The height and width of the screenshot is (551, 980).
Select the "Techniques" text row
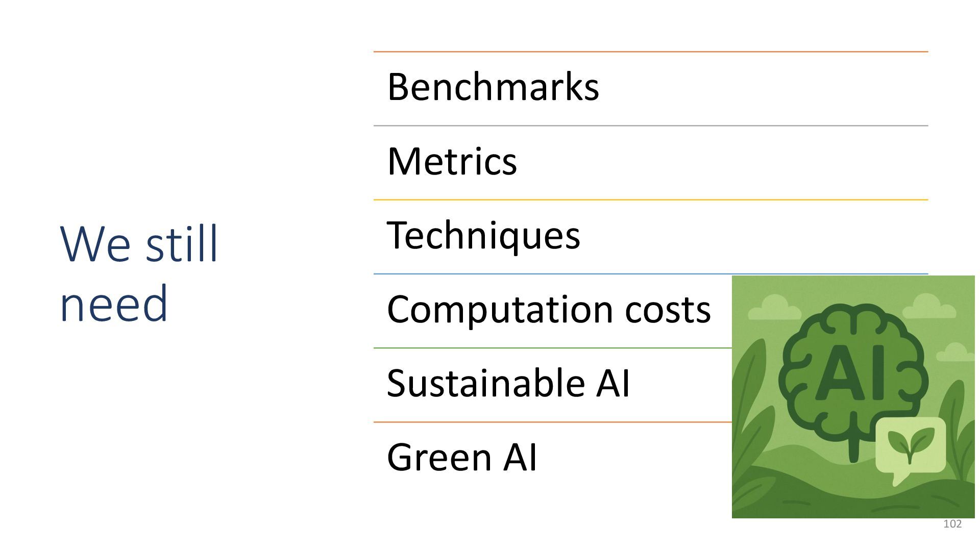[483, 235]
